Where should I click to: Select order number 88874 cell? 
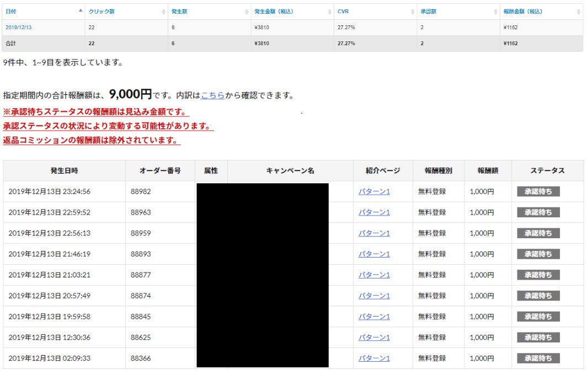point(160,296)
